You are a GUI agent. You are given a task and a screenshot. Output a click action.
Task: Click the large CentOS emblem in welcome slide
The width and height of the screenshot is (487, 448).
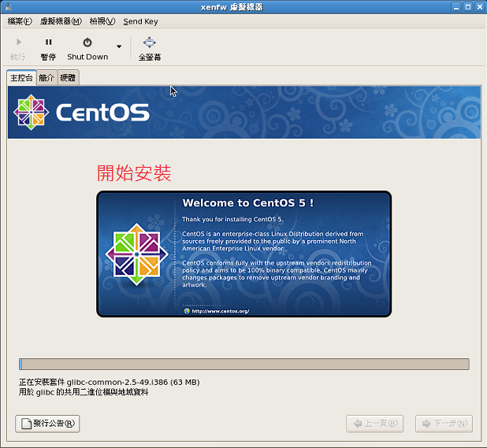[136, 254]
